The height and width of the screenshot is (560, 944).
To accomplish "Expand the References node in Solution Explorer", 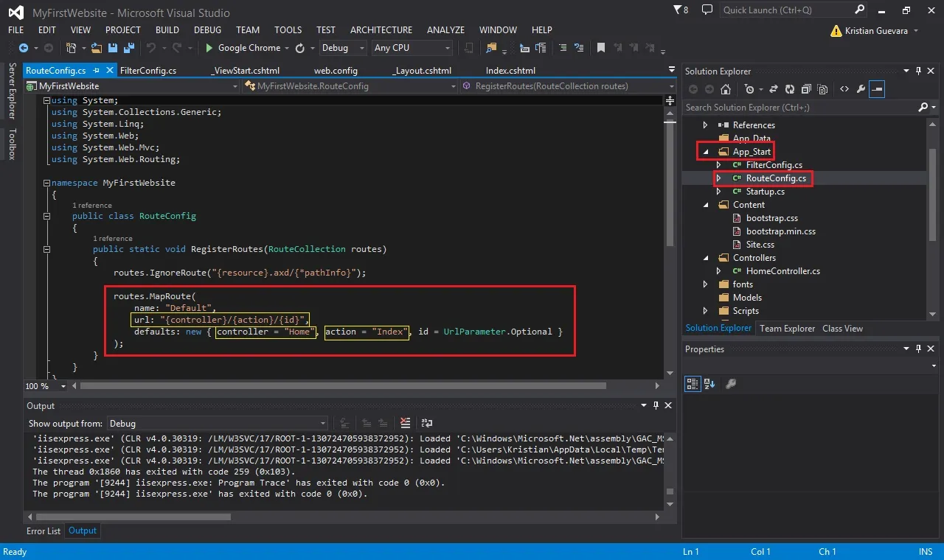I will [705, 125].
